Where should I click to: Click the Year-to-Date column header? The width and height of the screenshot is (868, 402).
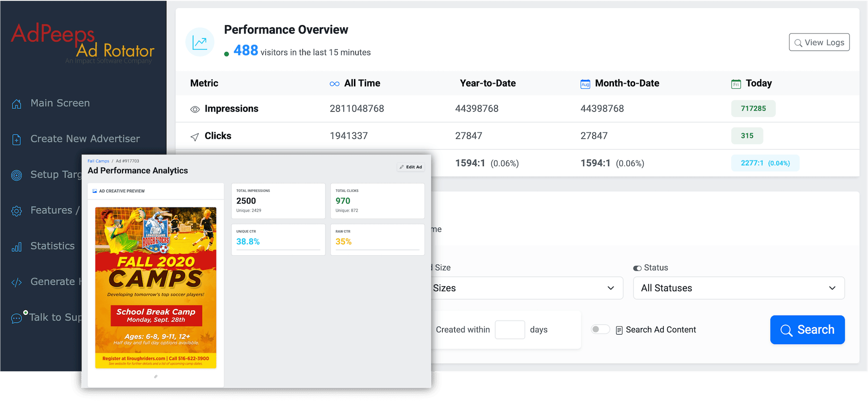pos(488,83)
